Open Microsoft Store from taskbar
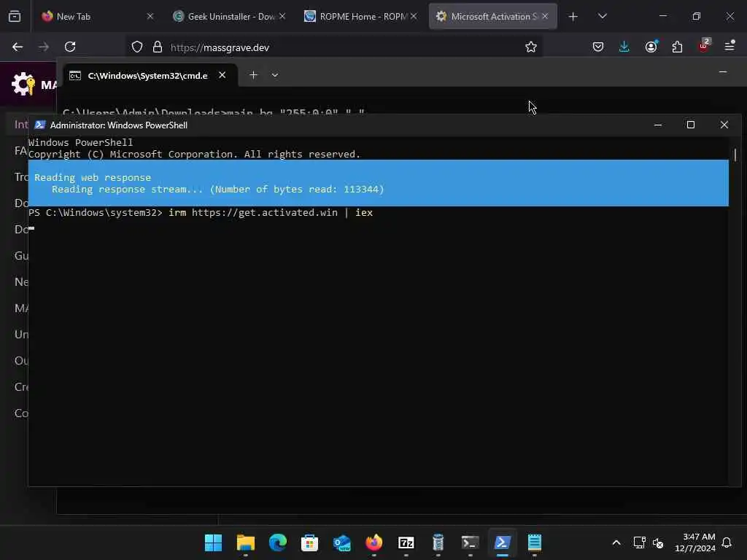Image resolution: width=747 pixels, height=560 pixels. 309,542
